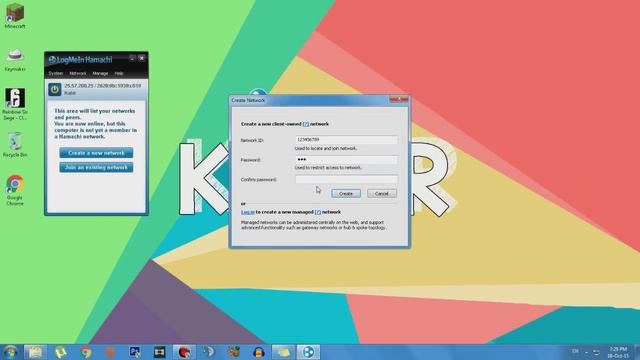The height and width of the screenshot is (360, 640).
Task: Follow the 'Log in' link
Action: click(248, 212)
